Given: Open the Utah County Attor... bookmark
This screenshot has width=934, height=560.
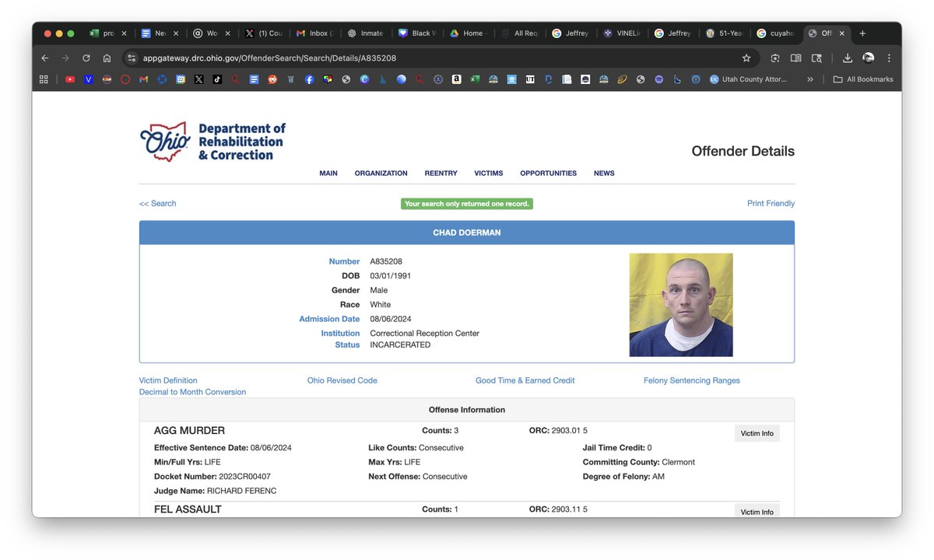Looking at the screenshot, I should click(x=748, y=79).
